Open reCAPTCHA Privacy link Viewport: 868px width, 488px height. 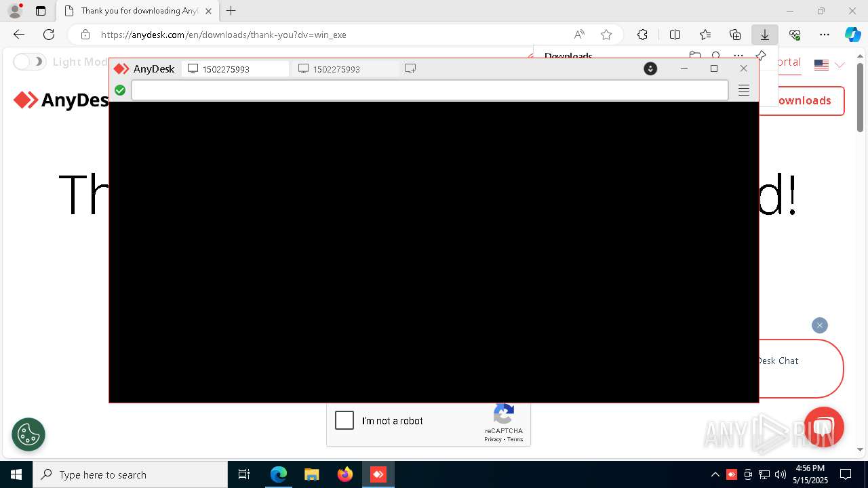click(493, 439)
